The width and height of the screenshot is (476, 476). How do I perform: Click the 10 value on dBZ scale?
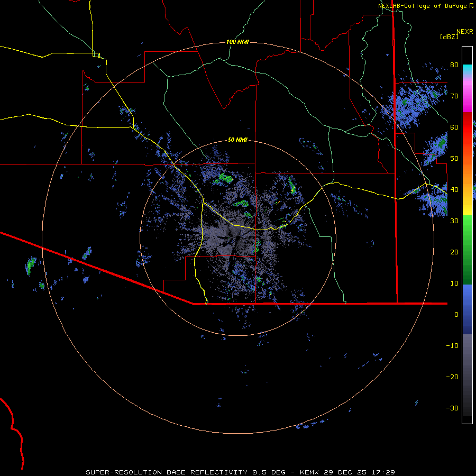454,283
